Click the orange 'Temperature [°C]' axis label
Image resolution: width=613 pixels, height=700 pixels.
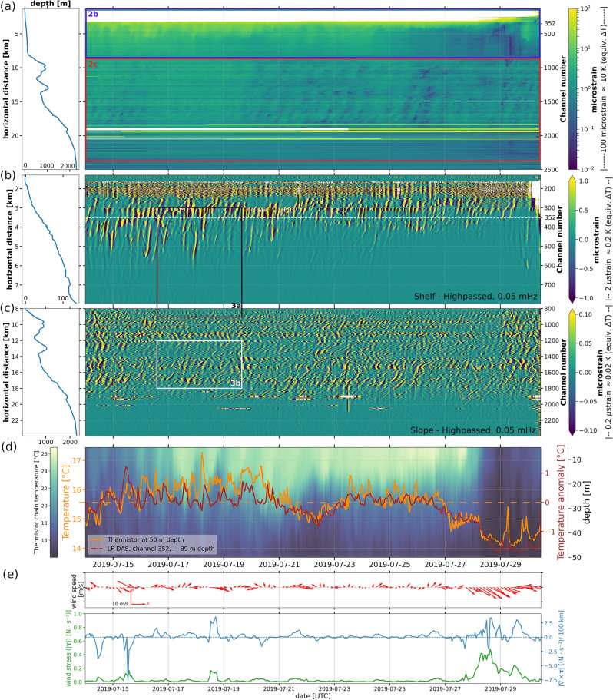coord(66,502)
